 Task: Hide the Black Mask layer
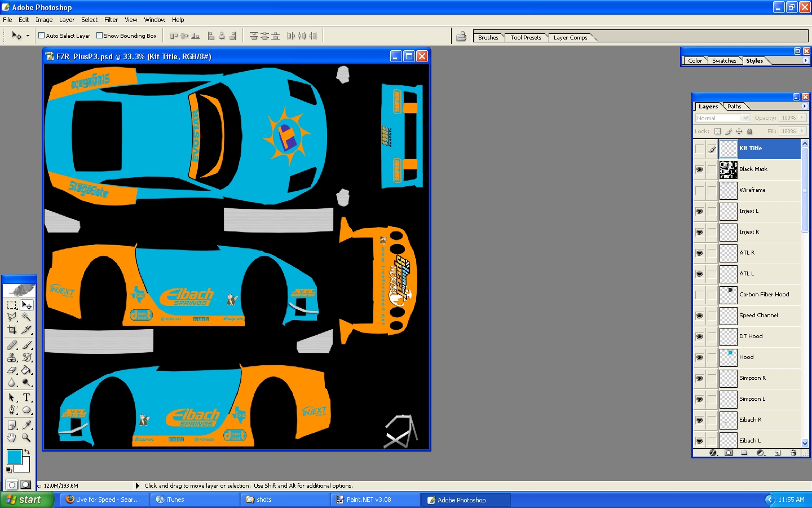[699, 169]
